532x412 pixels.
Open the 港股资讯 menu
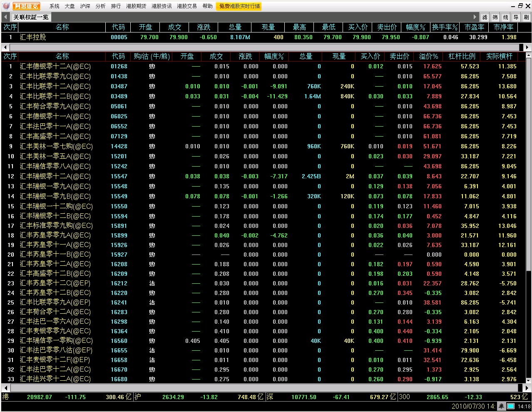tap(162, 6)
